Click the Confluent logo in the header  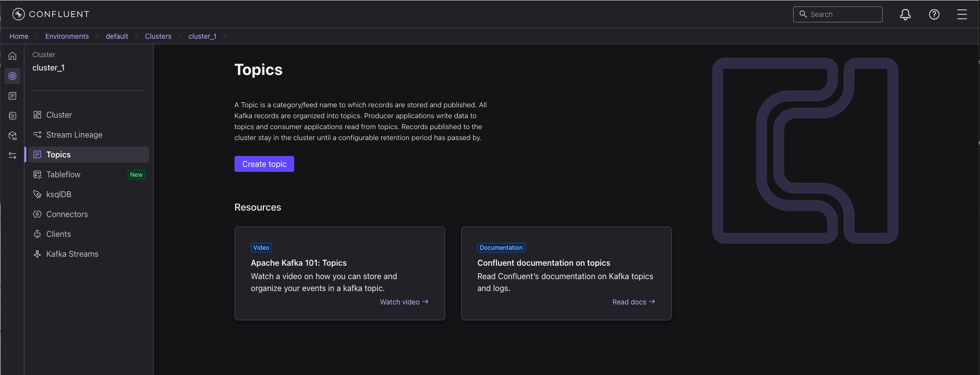coord(51,14)
